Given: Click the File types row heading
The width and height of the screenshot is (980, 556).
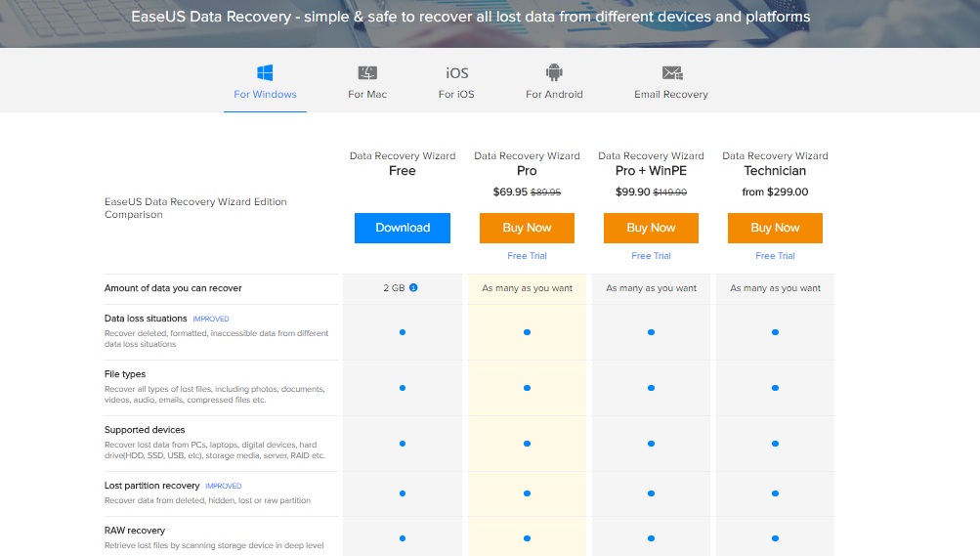Looking at the screenshot, I should coord(125,374).
